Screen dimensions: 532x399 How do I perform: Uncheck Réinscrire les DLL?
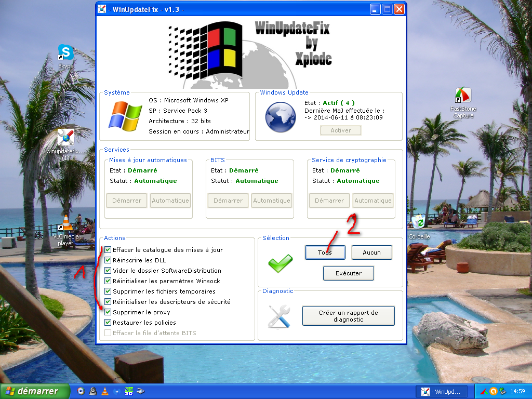click(108, 260)
